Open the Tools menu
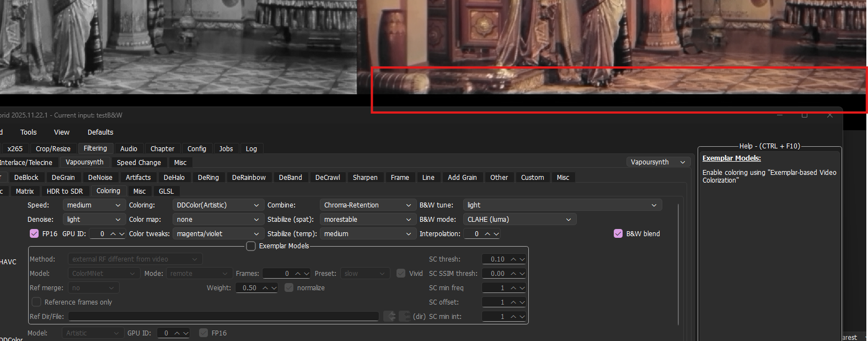Image resolution: width=868 pixels, height=341 pixels. tap(28, 132)
